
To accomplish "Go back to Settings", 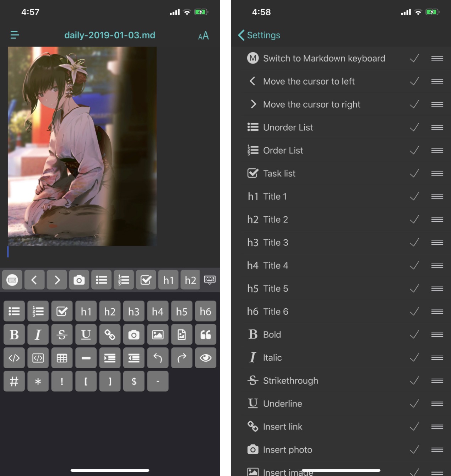I will tap(259, 35).
